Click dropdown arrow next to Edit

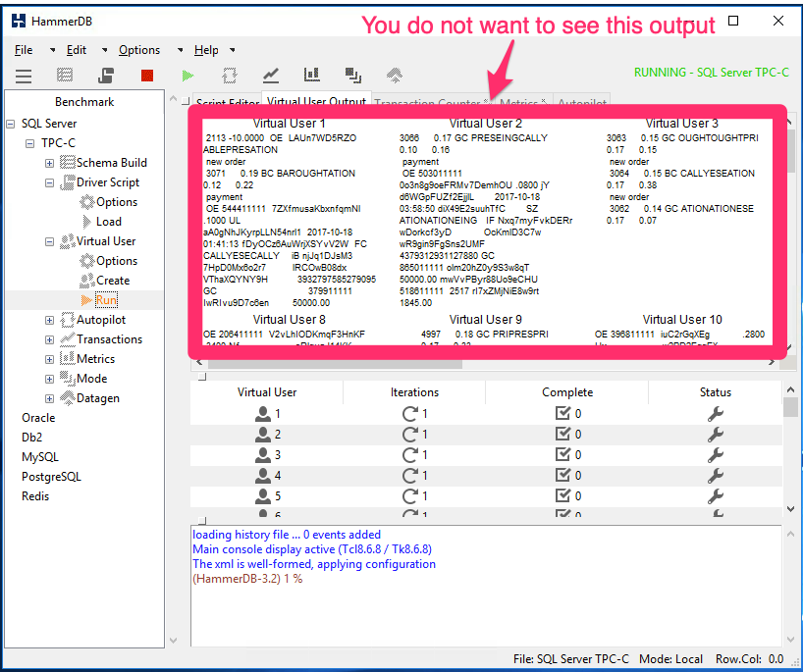coord(104,50)
